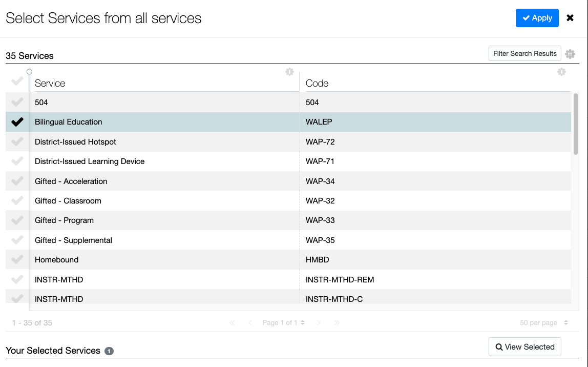
Task: Click the District-Issued Hotspot service name
Action: 75,142
